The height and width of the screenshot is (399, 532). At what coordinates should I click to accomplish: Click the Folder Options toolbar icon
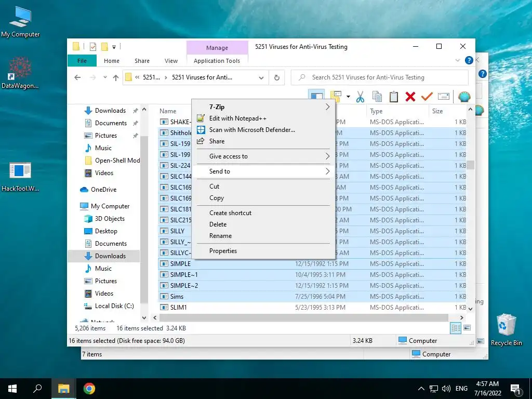[x=336, y=97]
